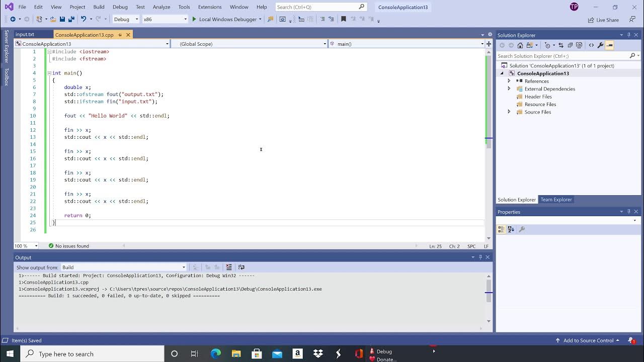This screenshot has height=362, width=644.
Task: Toggle auto-hide pin of Properties panel
Action: pyautogui.click(x=629, y=212)
